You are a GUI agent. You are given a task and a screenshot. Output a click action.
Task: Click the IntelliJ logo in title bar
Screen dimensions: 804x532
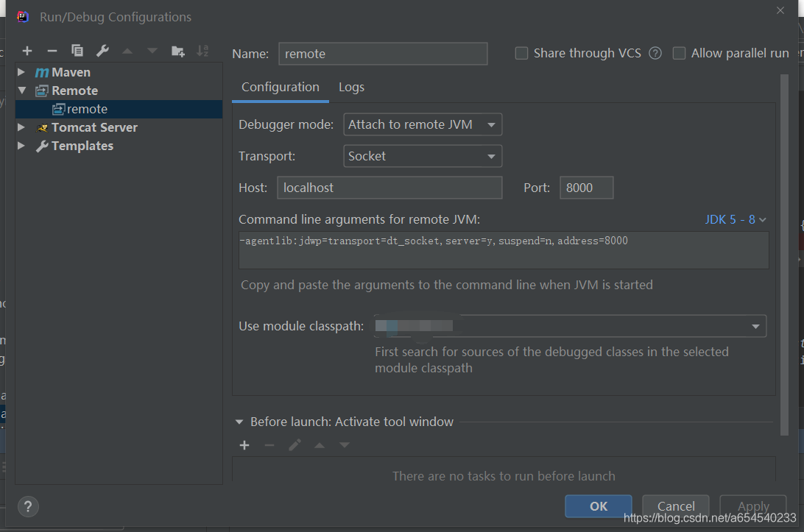[x=22, y=17]
